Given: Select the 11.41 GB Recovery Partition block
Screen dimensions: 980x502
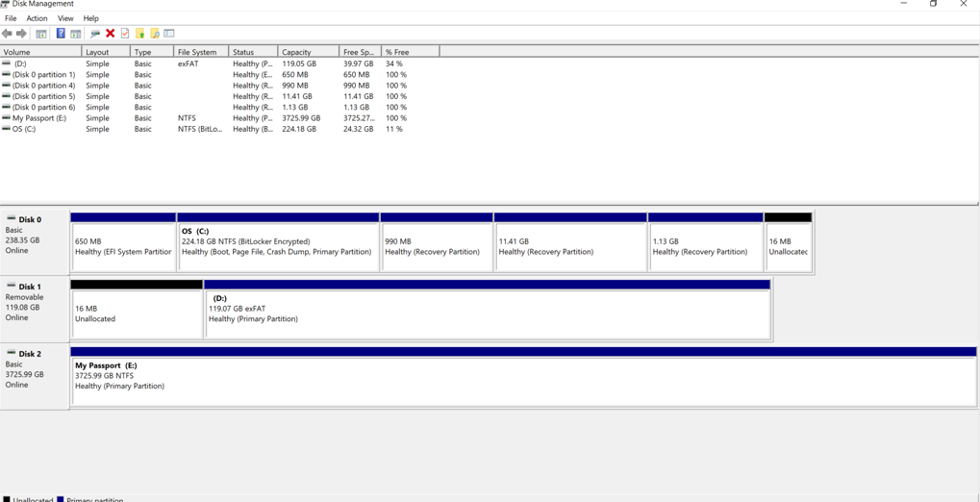Looking at the screenshot, I should (x=570, y=242).
